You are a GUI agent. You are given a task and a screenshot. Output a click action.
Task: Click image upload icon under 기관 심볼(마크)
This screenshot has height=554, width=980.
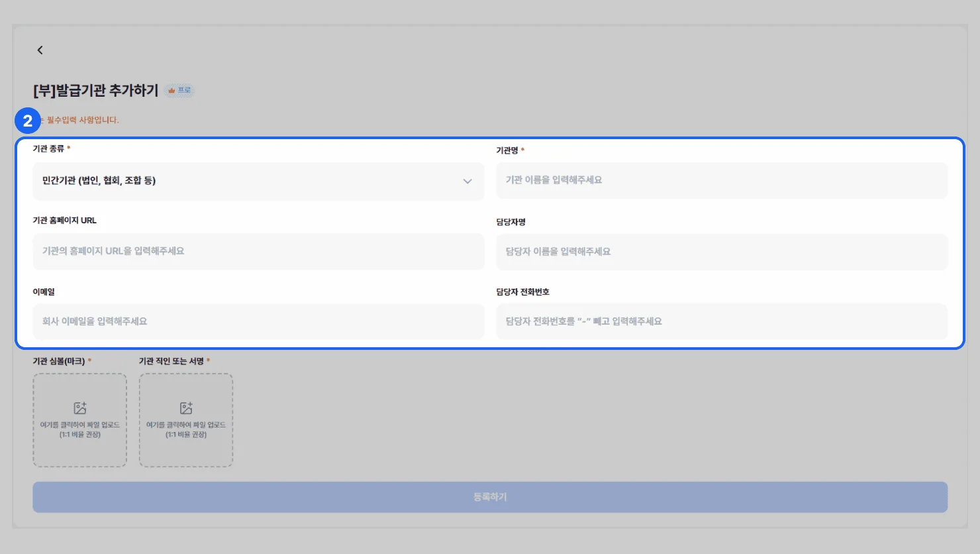[x=80, y=408]
